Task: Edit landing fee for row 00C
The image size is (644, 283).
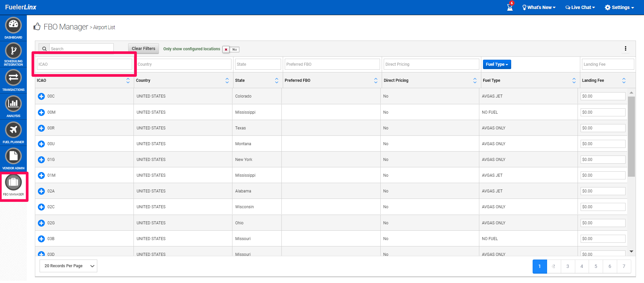Action: tap(603, 96)
